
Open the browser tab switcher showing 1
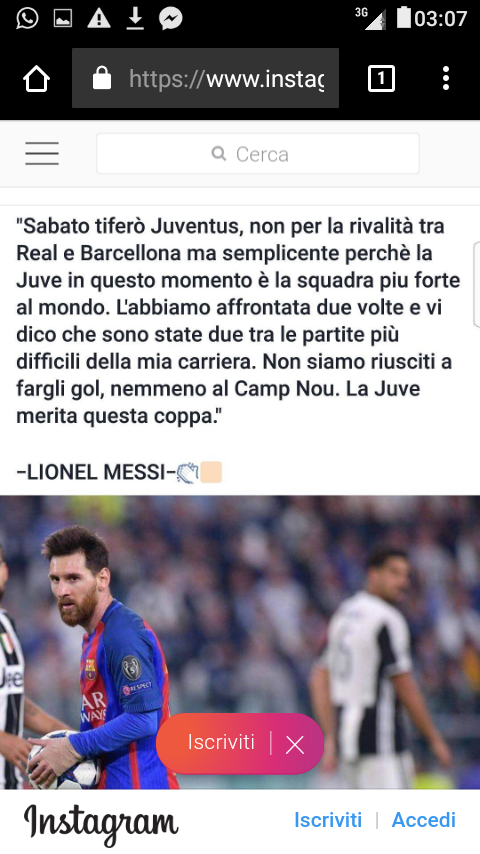pos(381,79)
